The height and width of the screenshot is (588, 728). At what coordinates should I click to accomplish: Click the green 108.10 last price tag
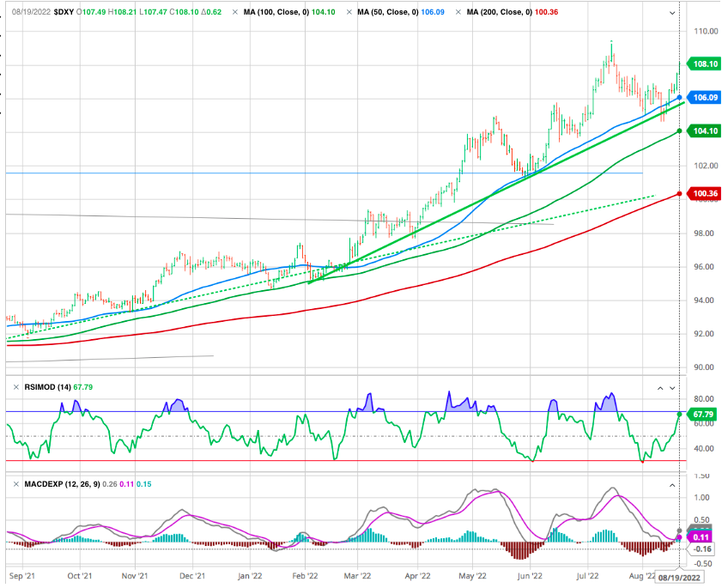(704, 64)
